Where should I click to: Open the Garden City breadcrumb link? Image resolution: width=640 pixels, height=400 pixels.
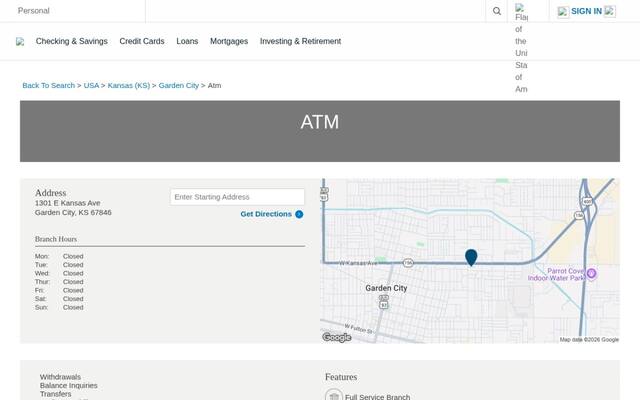click(x=178, y=85)
